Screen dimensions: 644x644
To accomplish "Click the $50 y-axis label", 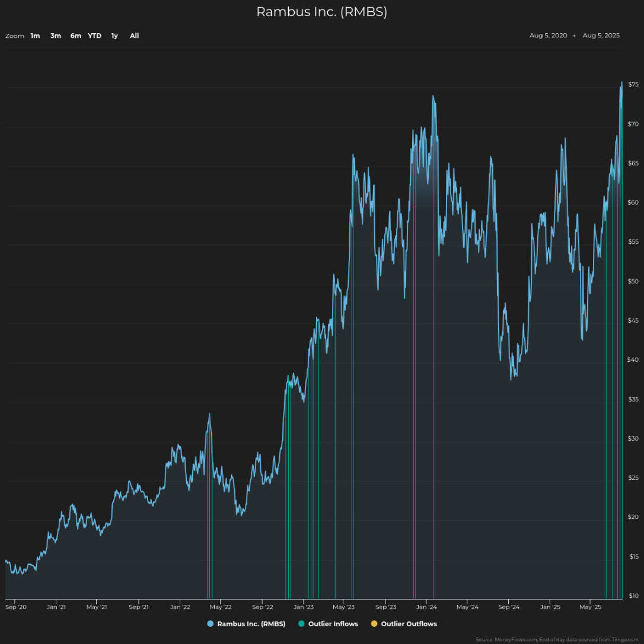I will tap(633, 281).
